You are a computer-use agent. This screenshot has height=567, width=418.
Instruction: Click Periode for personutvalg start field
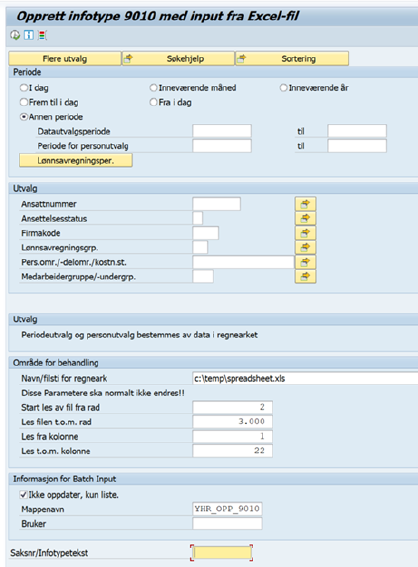[222, 146]
